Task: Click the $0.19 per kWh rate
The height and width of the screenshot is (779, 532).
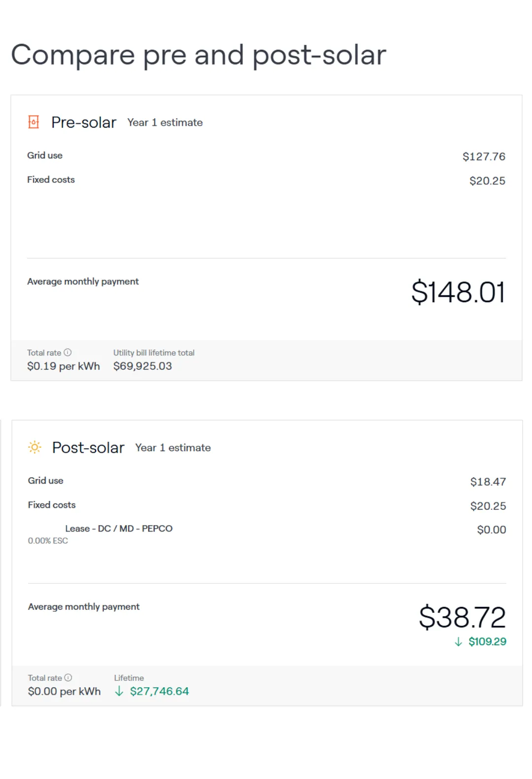Action: (64, 366)
